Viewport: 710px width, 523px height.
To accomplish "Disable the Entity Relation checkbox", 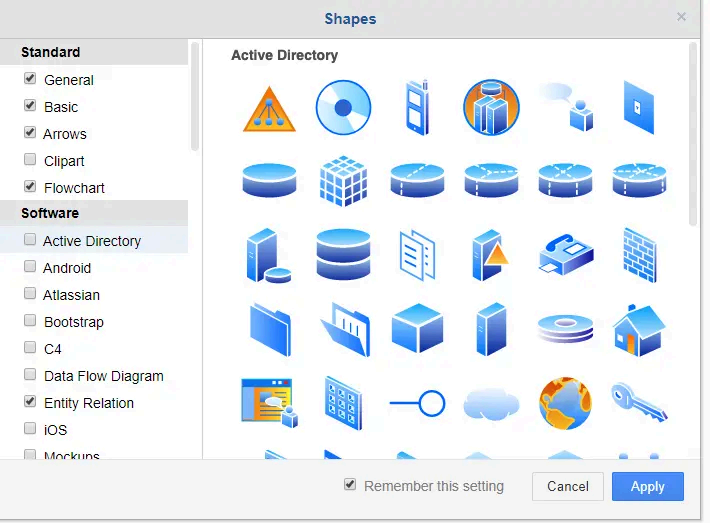I will [30, 402].
